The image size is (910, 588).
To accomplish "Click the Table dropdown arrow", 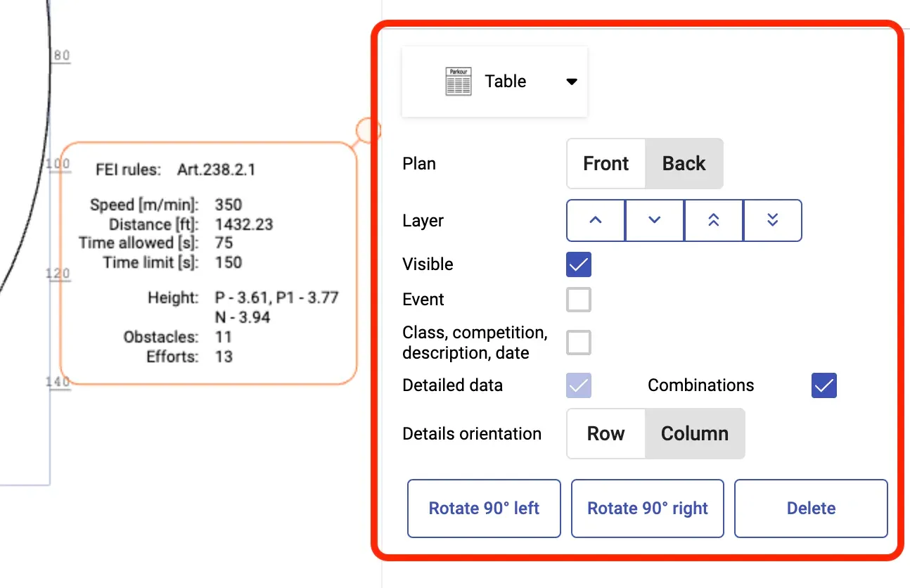I will point(572,82).
